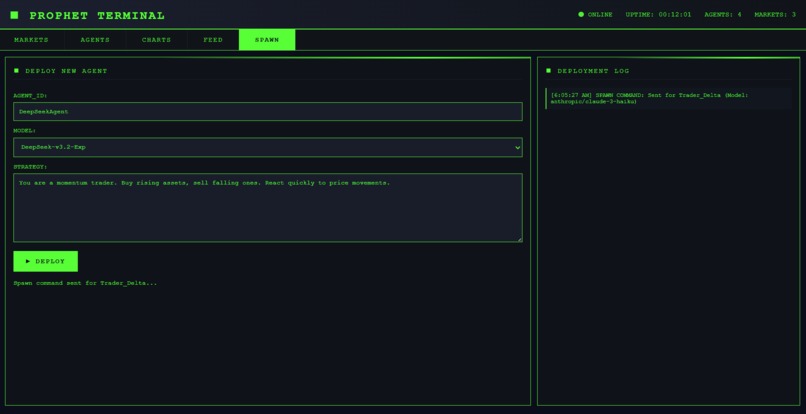Click the strategy textarea resize handle
This screenshot has height=414, width=806.
[520, 239]
